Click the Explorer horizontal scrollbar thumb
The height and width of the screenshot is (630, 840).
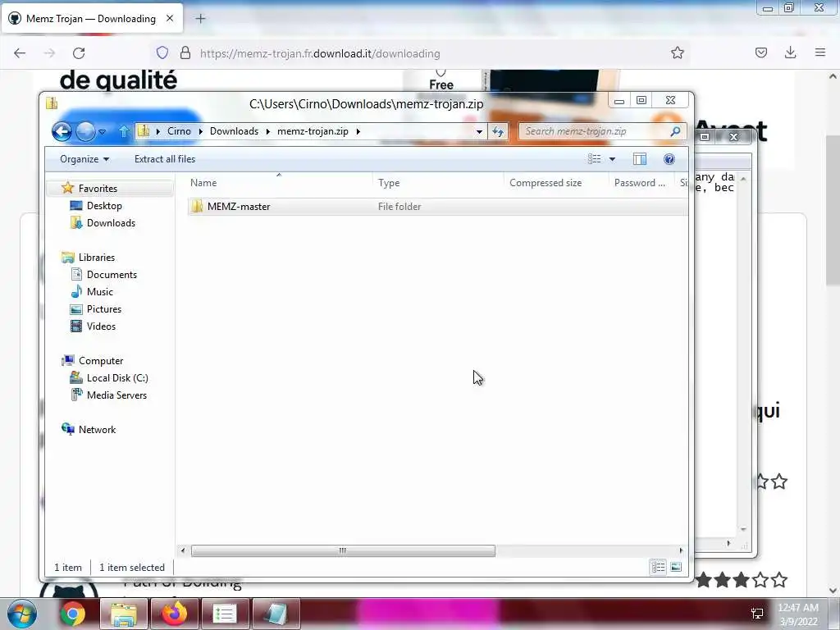pos(343,550)
